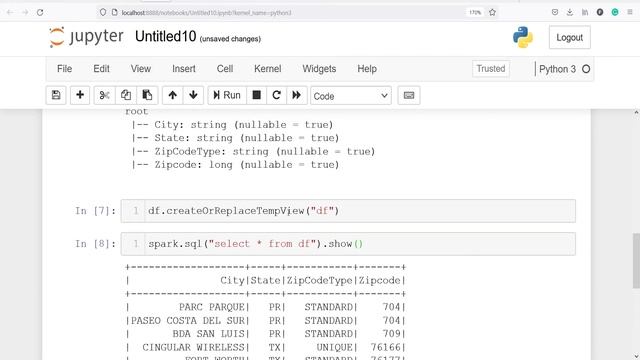Open the Pocket save icon

[555, 13]
